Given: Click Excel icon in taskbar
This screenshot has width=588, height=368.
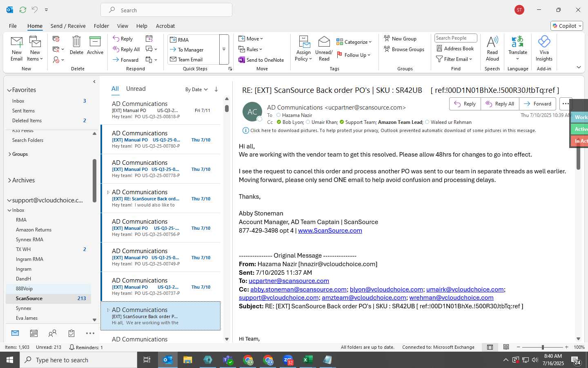Looking at the screenshot, I should click(x=308, y=360).
